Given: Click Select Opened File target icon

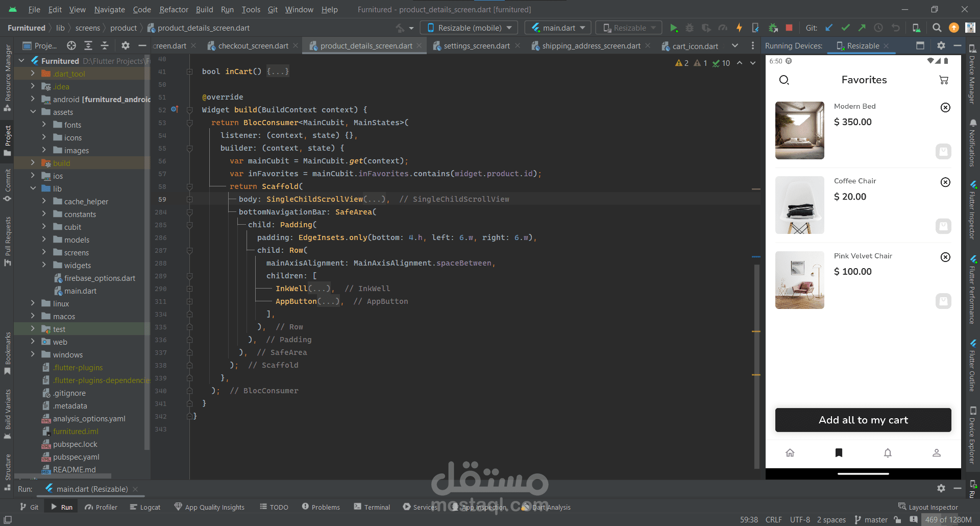Looking at the screenshot, I should tap(71, 46).
